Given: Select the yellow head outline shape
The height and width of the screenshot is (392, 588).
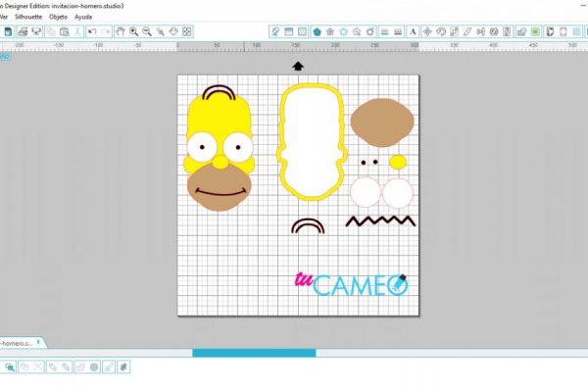Looking at the screenshot, I should (312, 142).
